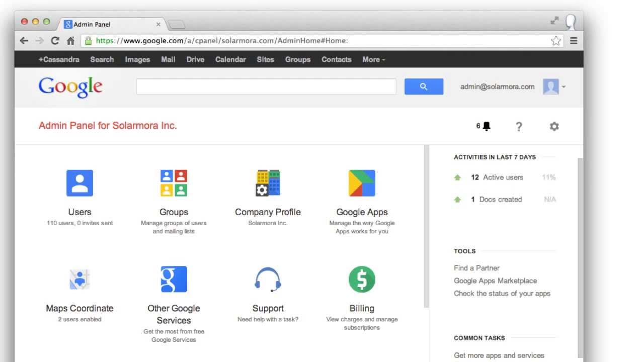Open the Company Profile icon

[268, 183]
